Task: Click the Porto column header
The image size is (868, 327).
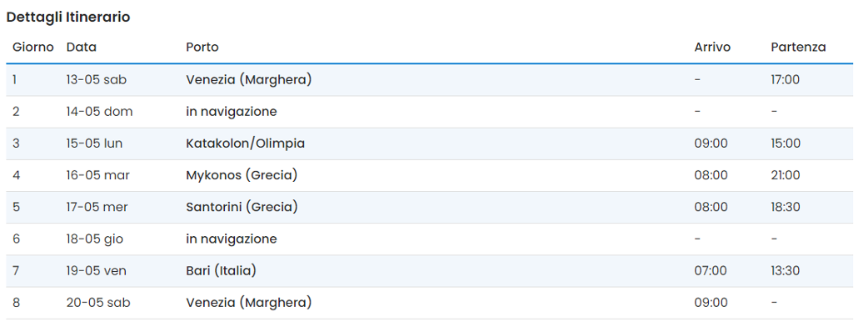Action: 202,47
